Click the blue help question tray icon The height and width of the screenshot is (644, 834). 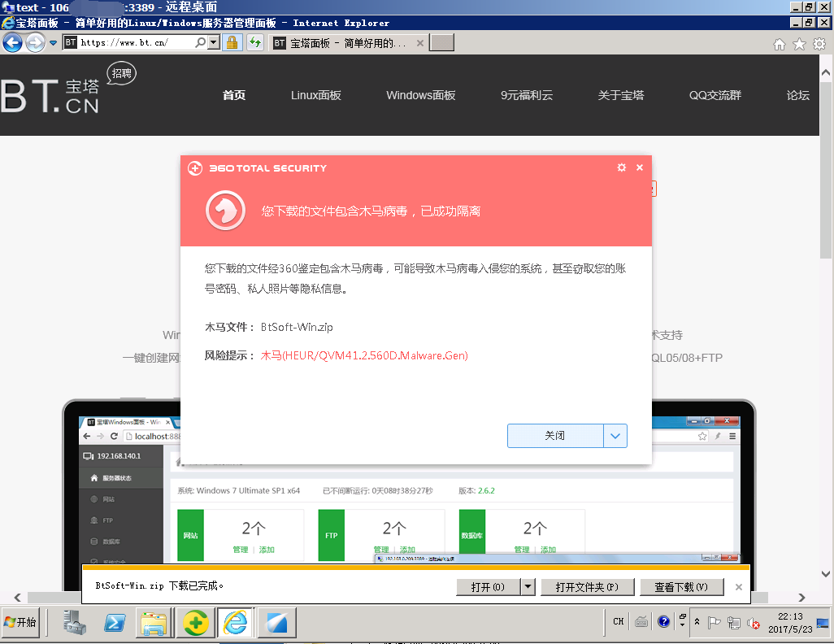[664, 622]
